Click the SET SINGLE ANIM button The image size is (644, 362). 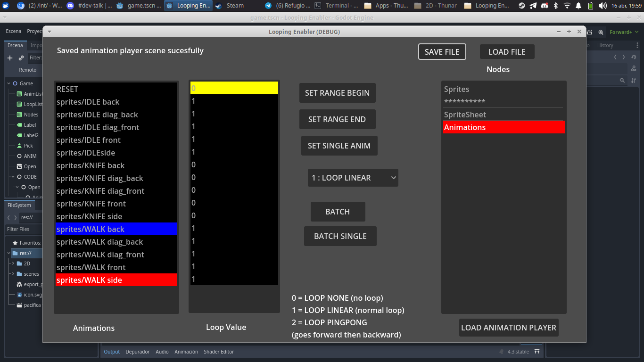pyautogui.click(x=339, y=146)
